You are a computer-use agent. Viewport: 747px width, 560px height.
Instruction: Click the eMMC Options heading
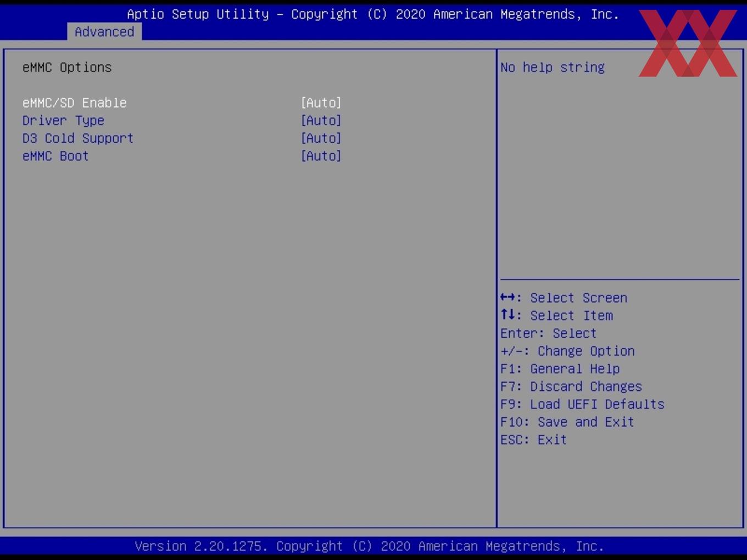coord(67,68)
